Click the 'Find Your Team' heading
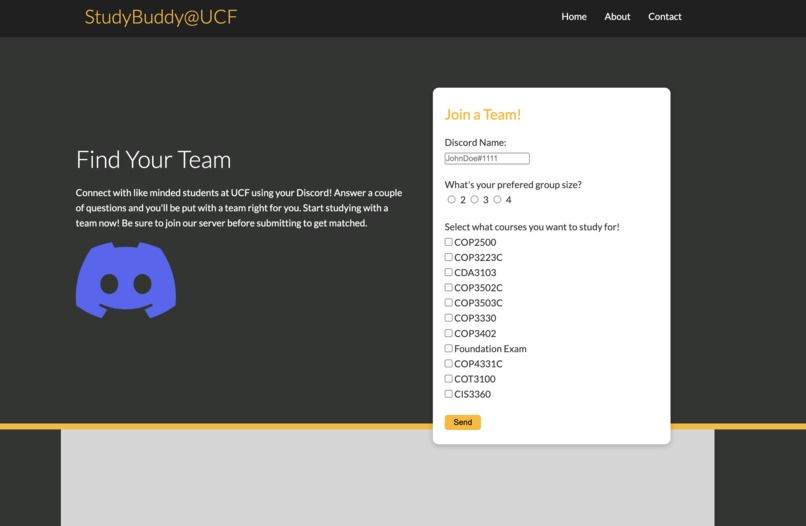 pos(153,159)
